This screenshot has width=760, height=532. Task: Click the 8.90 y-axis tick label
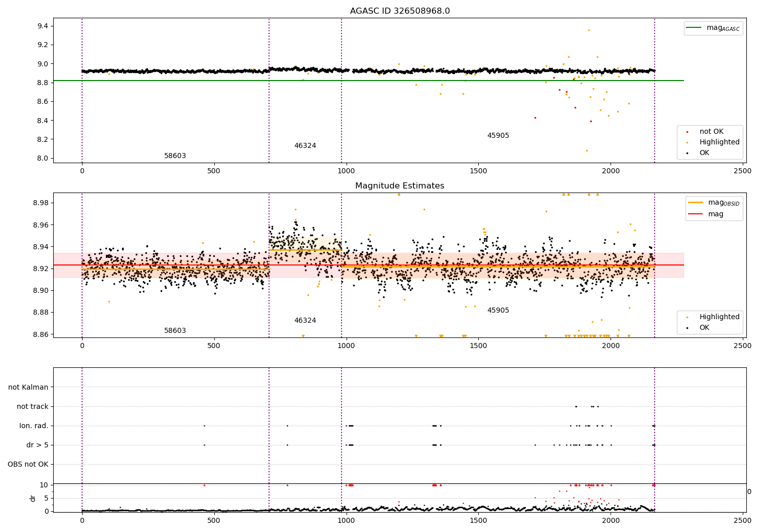(41, 290)
